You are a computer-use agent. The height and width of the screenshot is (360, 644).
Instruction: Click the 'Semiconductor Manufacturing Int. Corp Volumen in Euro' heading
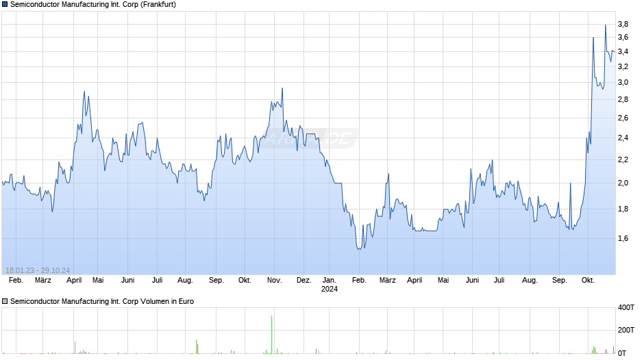[102, 301]
